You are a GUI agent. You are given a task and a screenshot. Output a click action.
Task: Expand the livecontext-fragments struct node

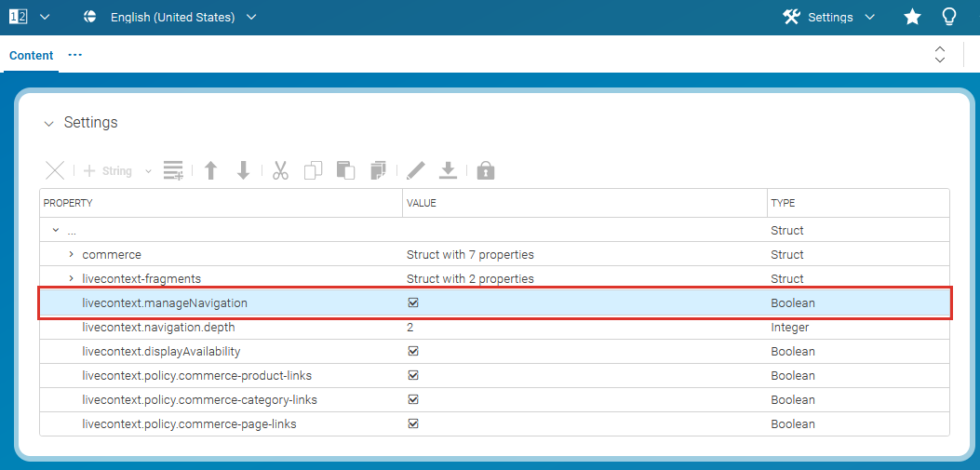72,278
